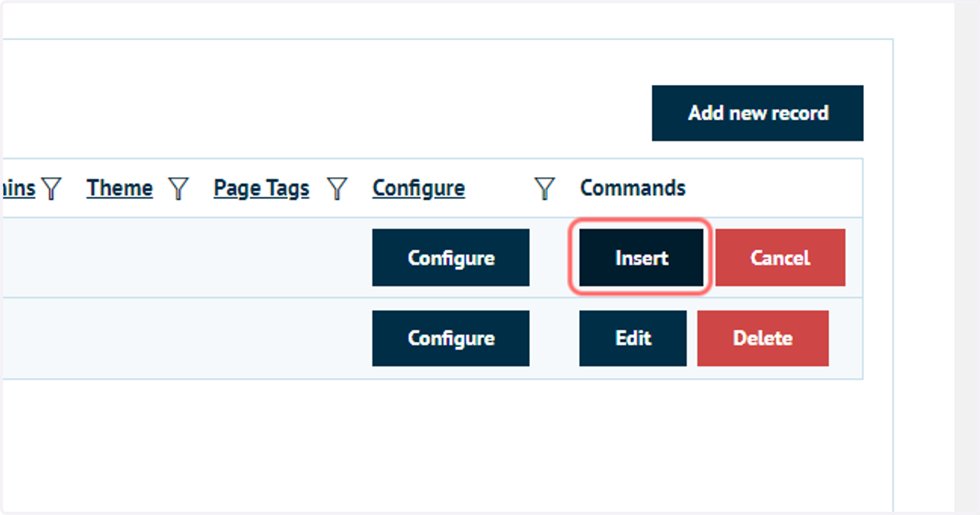Screen dimensions: 980x515
Task: Sort by the Theme column header
Action: 120,189
